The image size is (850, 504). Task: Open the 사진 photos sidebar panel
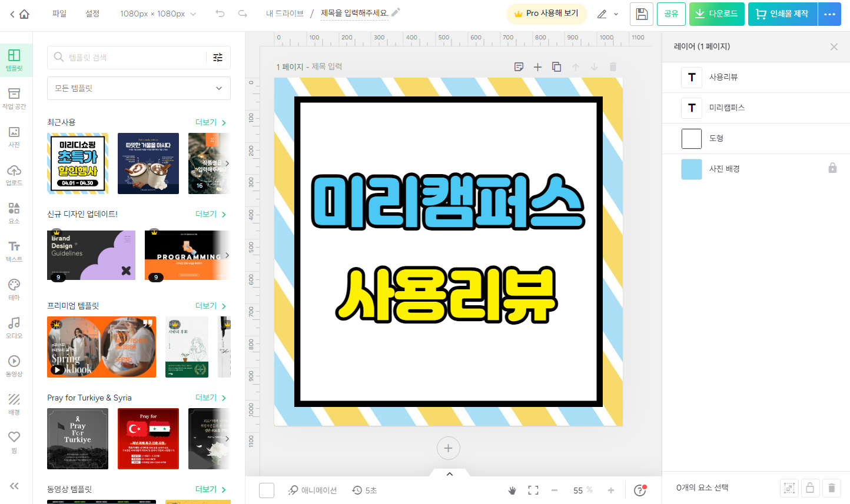click(x=14, y=137)
